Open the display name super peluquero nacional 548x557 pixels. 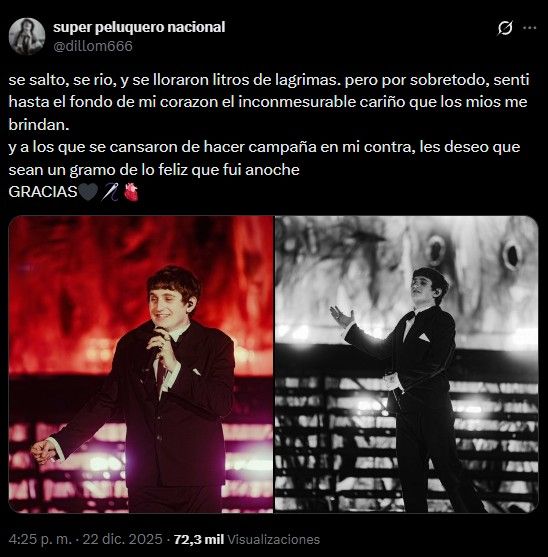pos(139,27)
